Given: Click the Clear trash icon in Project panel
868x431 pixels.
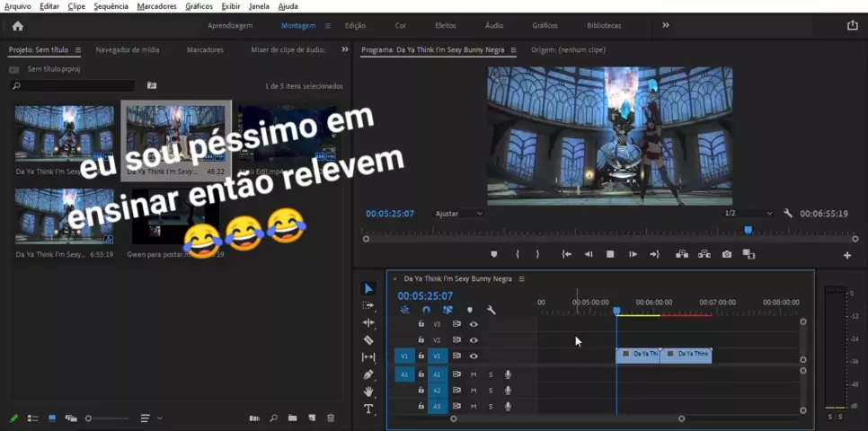Looking at the screenshot, I should [331, 418].
